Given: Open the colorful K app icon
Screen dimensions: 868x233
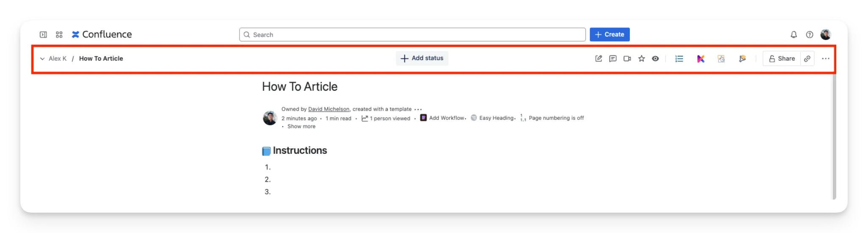Looking at the screenshot, I should [x=701, y=58].
